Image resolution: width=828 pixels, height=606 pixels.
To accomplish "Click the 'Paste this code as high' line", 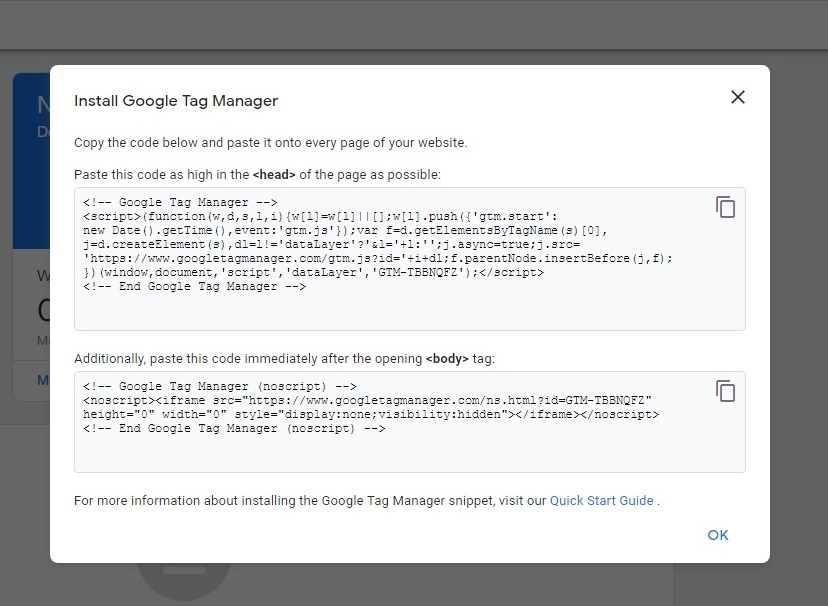I will point(257,175).
